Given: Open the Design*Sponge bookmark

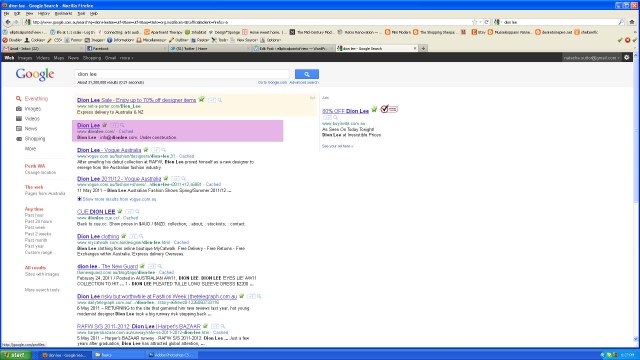Looking at the screenshot, I should [224, 32].
